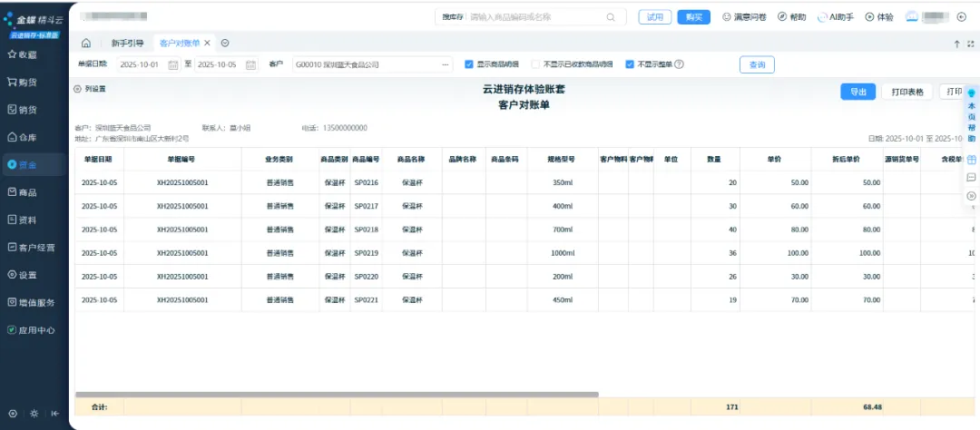Click the 查询 query button
The image size is (980, 430).
click(x=757, y=64)
